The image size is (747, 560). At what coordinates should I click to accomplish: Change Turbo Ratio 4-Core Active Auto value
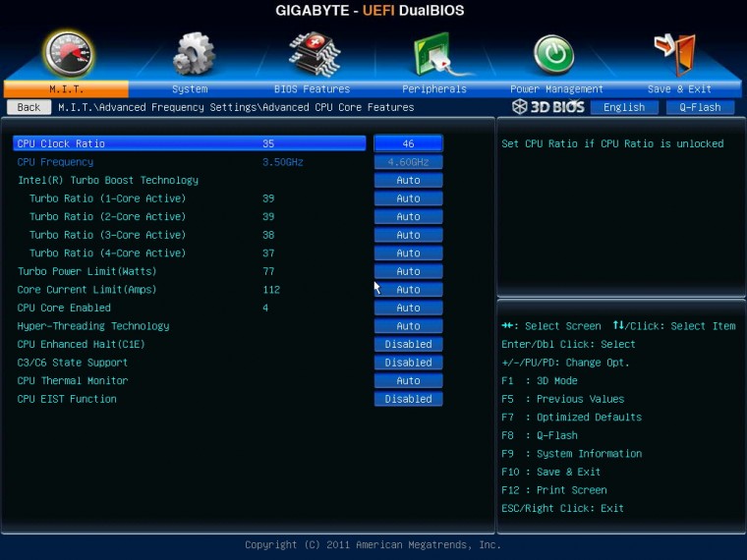[x=408, y=252]
